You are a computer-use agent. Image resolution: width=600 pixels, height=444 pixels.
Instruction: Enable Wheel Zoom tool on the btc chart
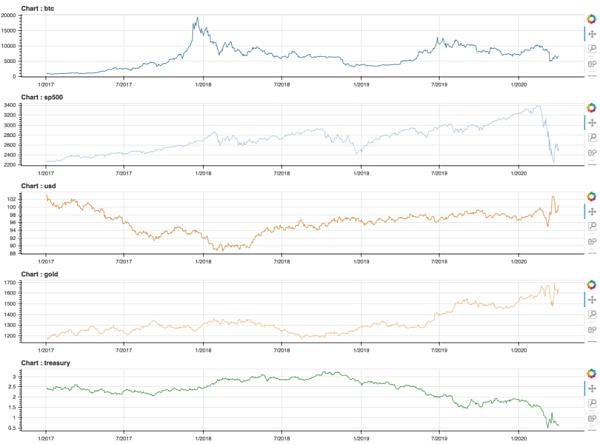[591, 63]
